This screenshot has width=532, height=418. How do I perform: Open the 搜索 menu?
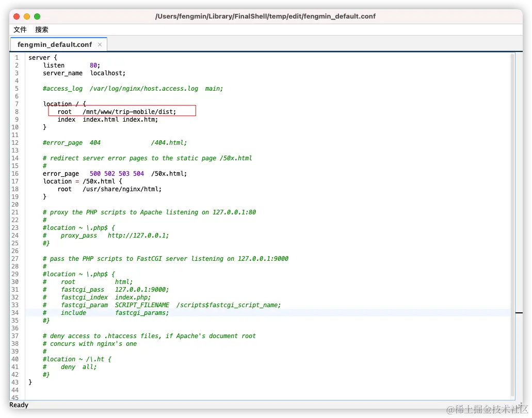[x=42, y=29]
